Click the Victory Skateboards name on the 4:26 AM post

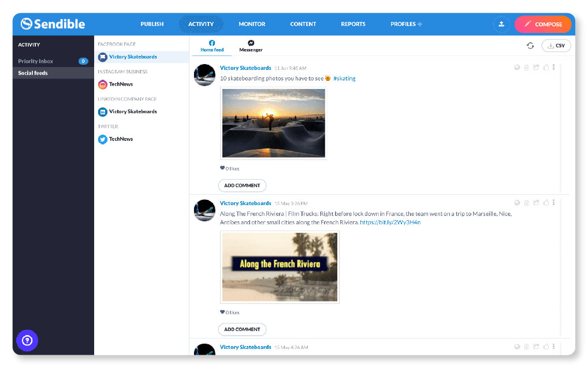245,347
